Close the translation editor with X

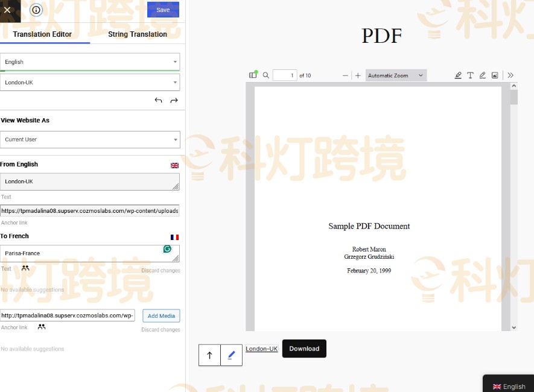(x=7, y=10)
